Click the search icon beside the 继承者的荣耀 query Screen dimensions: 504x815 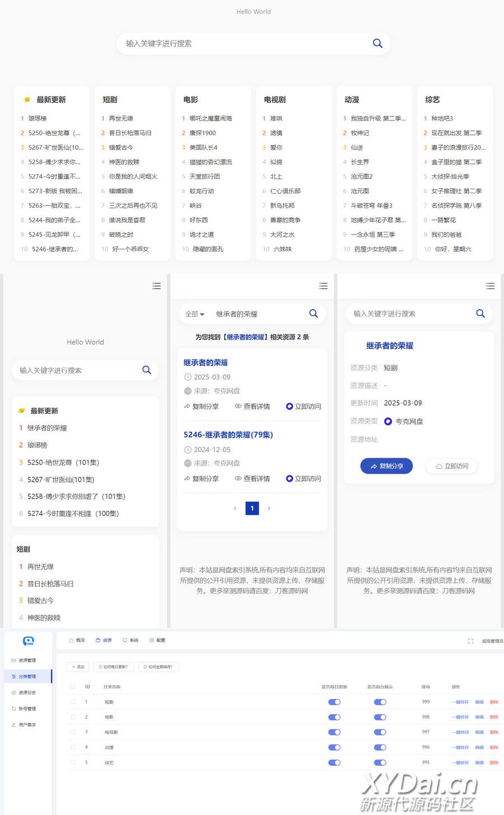314,314
